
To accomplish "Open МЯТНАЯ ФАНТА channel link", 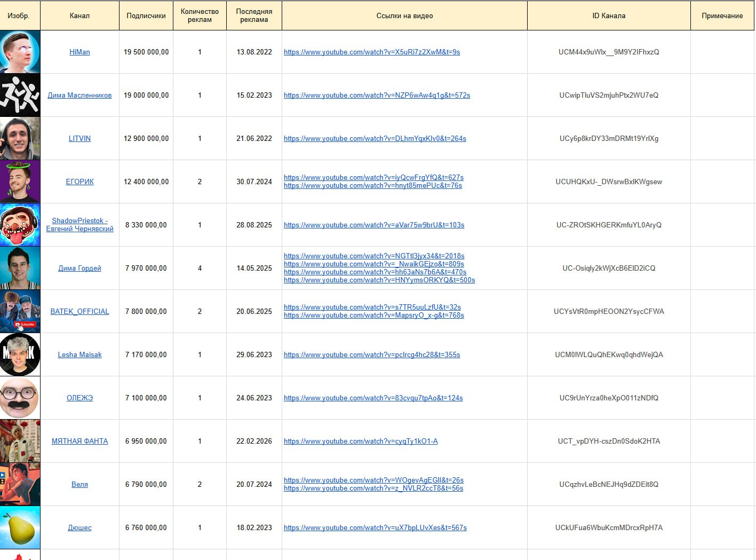I will click(x=79, y=441).
